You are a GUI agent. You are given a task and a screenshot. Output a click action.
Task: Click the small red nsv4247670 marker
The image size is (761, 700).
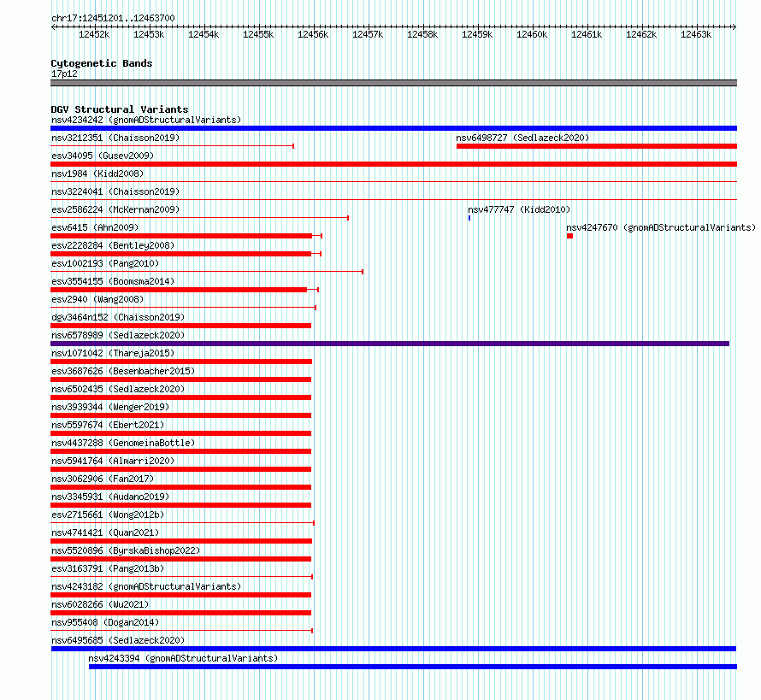click(x=569, y=236)
